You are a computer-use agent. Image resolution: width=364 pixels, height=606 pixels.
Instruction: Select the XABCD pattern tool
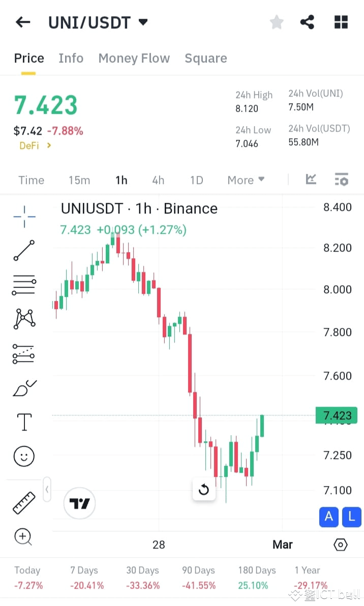click(x=23, y=319)
